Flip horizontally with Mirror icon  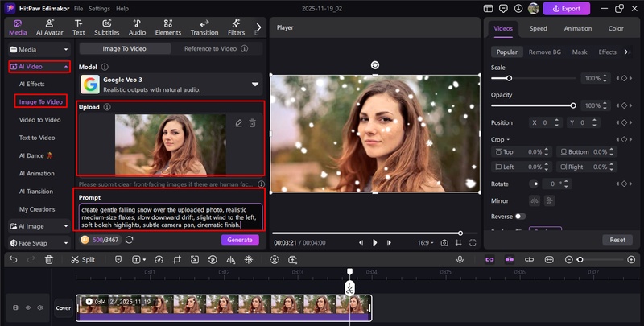click(x=535, y=200)
